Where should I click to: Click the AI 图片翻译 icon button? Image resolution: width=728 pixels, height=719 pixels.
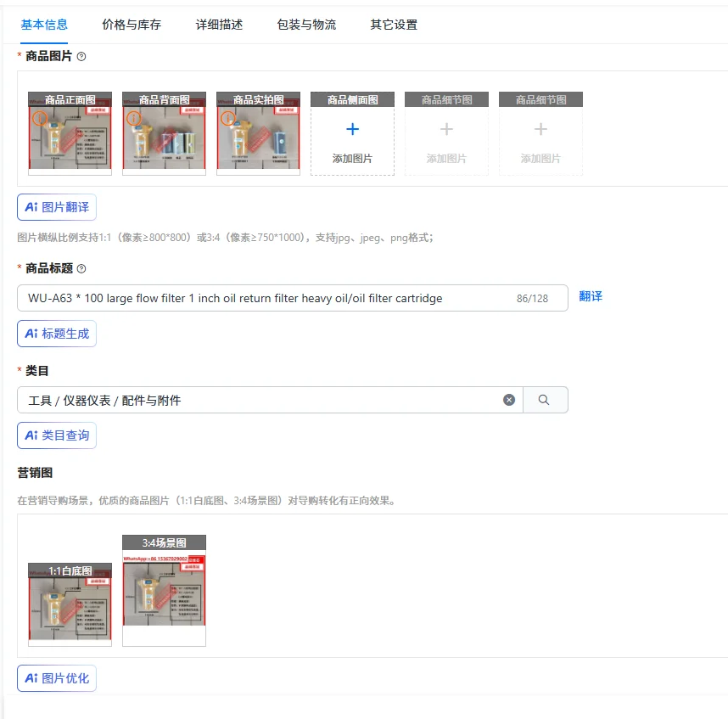click(x=56, y=206)
